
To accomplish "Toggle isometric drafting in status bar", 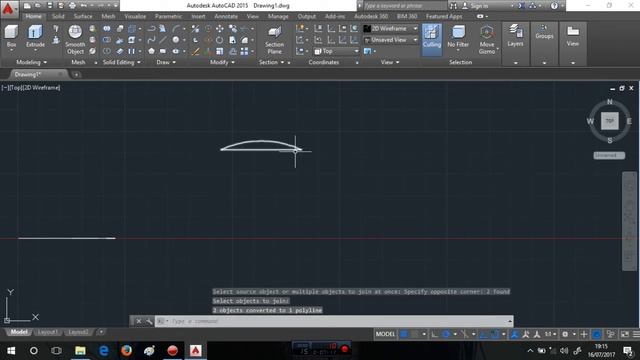I will 464,334.
